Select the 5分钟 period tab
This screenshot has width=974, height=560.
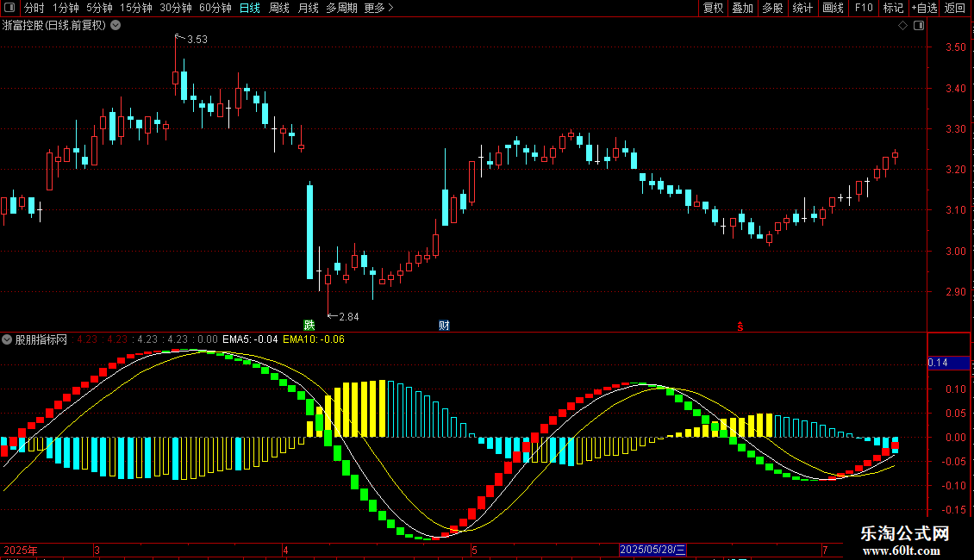[99, 8]
